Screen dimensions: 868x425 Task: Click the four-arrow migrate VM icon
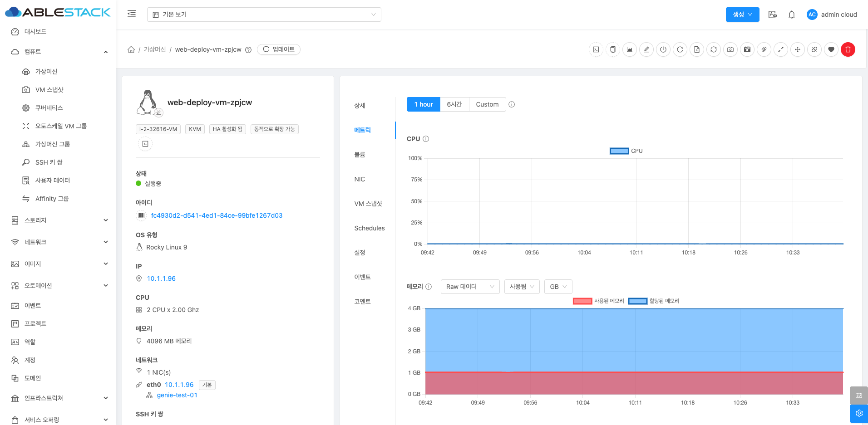click(x=798, y=49)
